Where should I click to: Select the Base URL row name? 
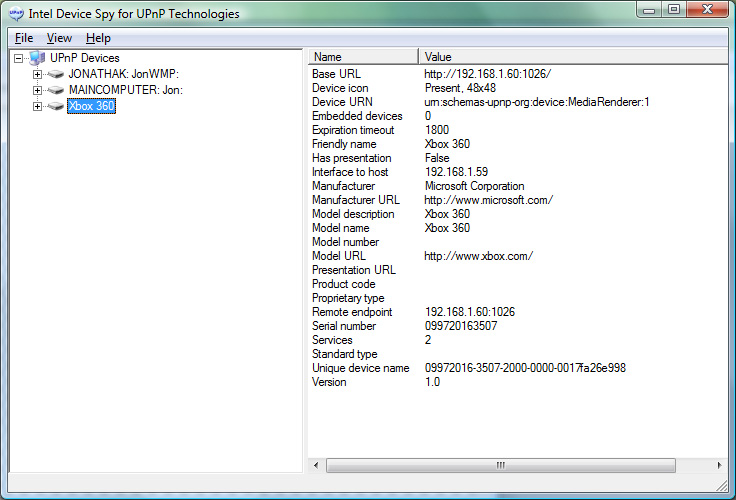click(337, 74)
